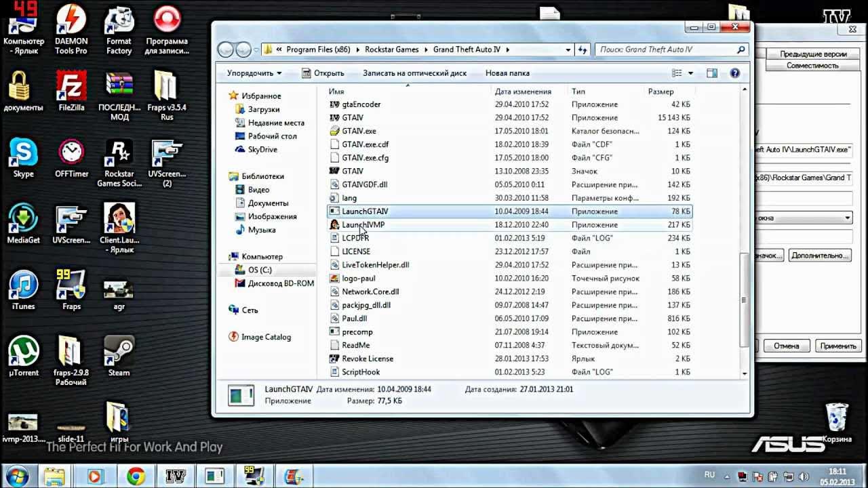Switch to the Совместимость tab in properties dialog
This screenshot has width=868, height=488.
[x=812, y=66]
